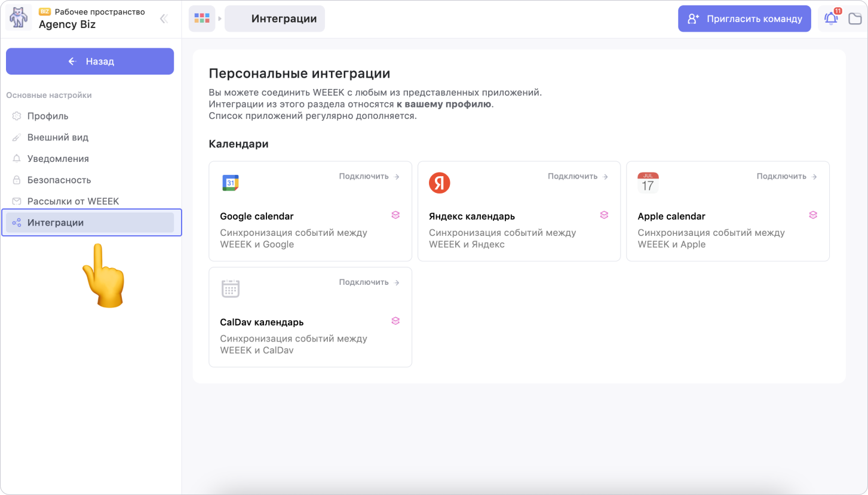Screen dimensions: 868x495
Task: Connect CalDav календарь via Подключить
Action: click(x=369, y=282)
